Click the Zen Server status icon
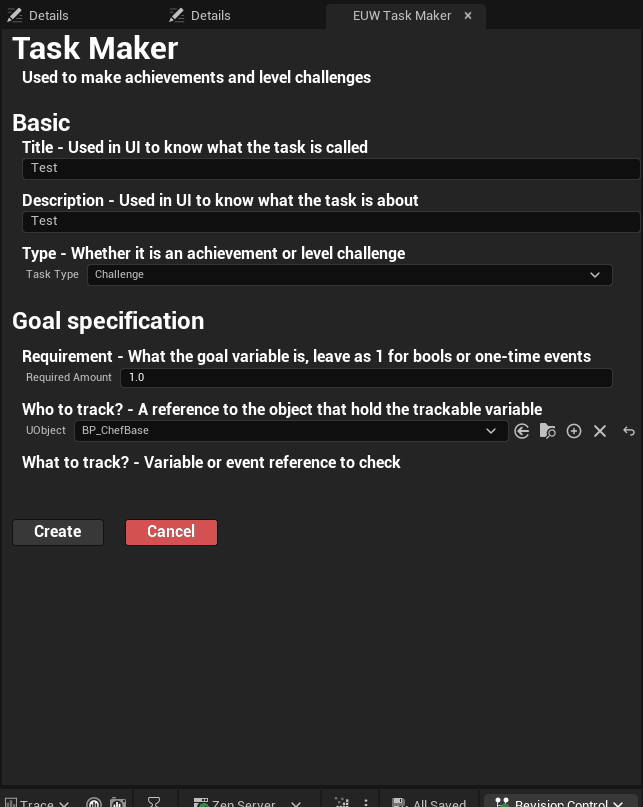Viewport: 643px width, 807px height. tap(201, 802)
